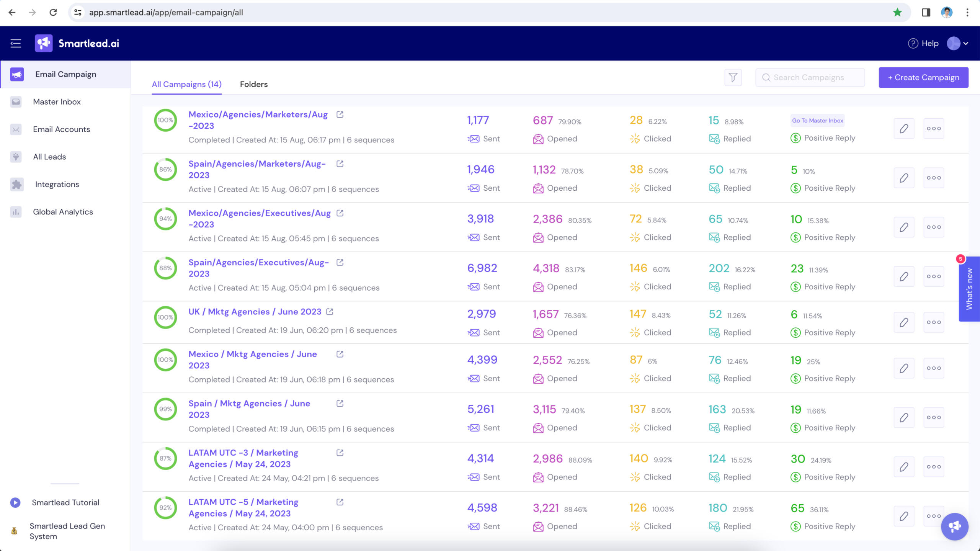This screenshot has height=551, width=980.
Task: Open the floating chat widget button
Action: pyautogui.click(x=954, y=526)
